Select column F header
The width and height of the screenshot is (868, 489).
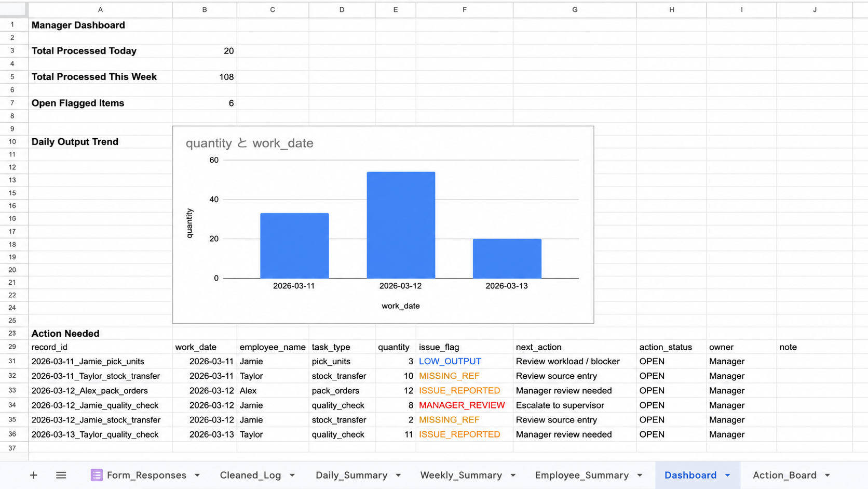[x=464, y=9]
